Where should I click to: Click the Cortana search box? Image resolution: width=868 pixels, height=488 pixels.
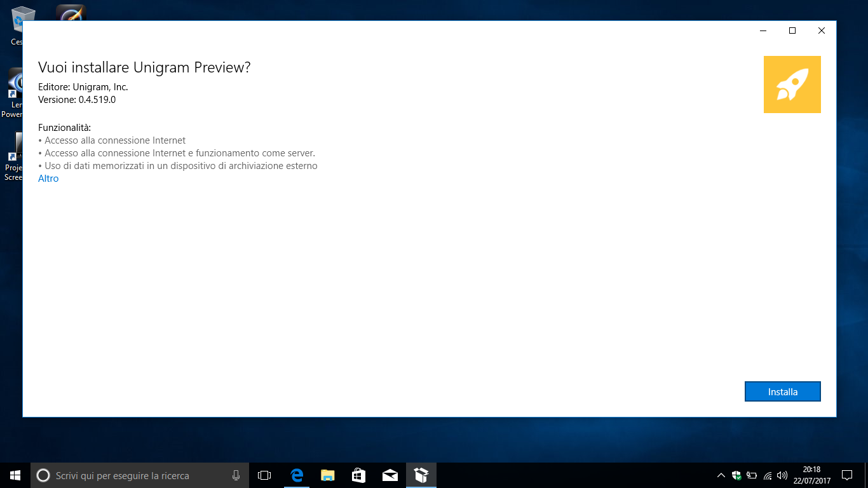click(x=140, y=475)
